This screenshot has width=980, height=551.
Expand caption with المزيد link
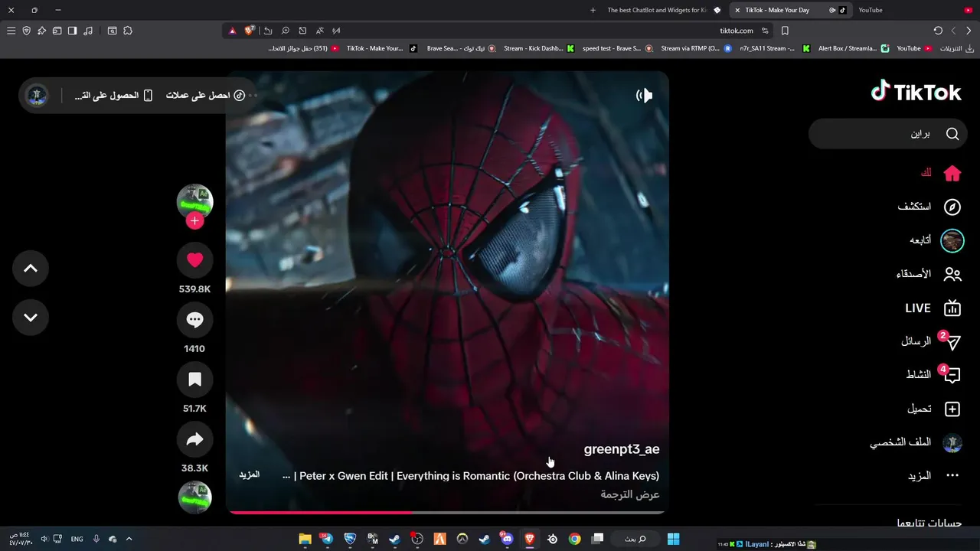tap(249, 475)
